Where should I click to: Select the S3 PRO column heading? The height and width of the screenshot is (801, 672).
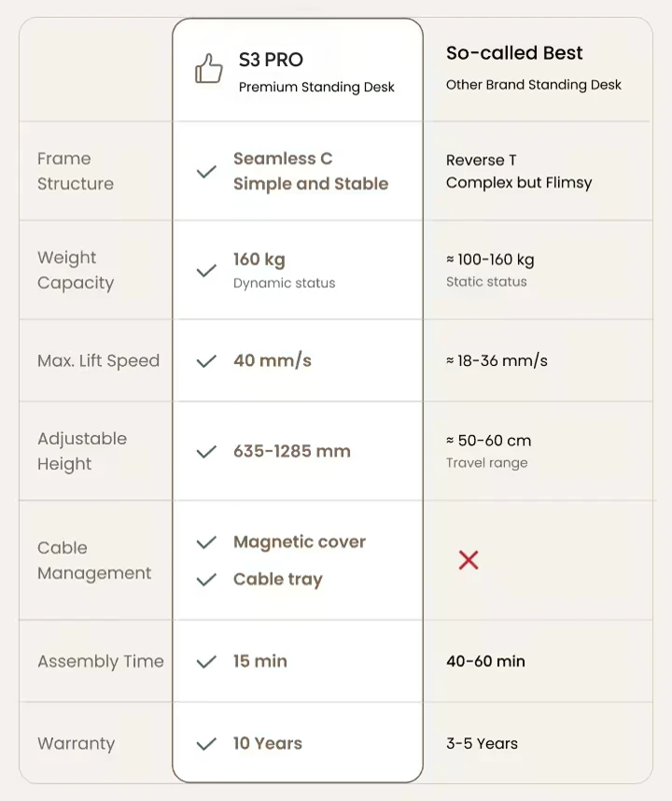tap(271, 60)
